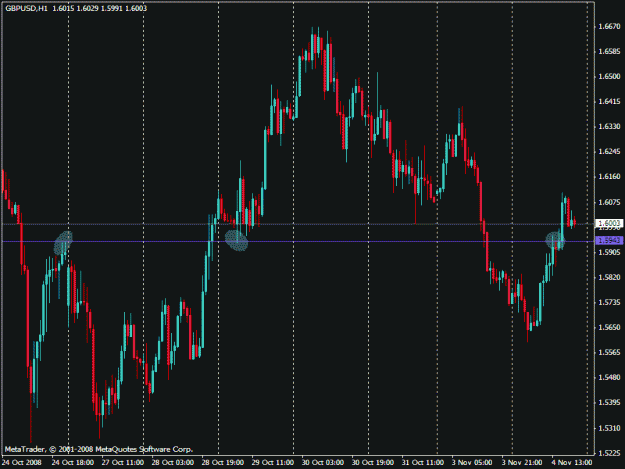Select the purple 1.5943 price level label
The height and width of the screenshot is (469, 625).
(x=609, y=241)
